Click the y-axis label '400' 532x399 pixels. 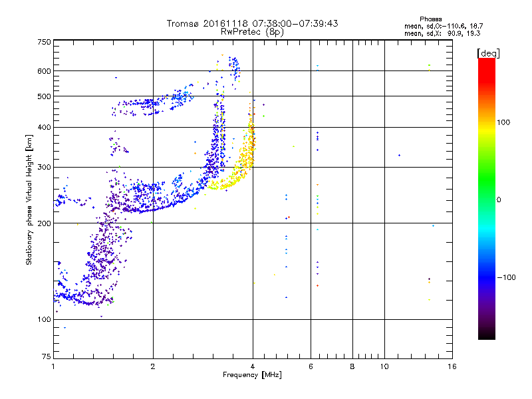click(44, 127)
